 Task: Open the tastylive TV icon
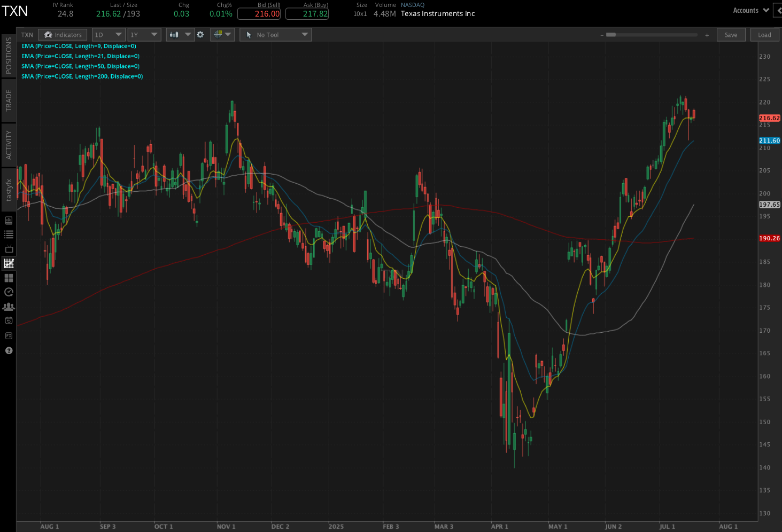point(9,248)
